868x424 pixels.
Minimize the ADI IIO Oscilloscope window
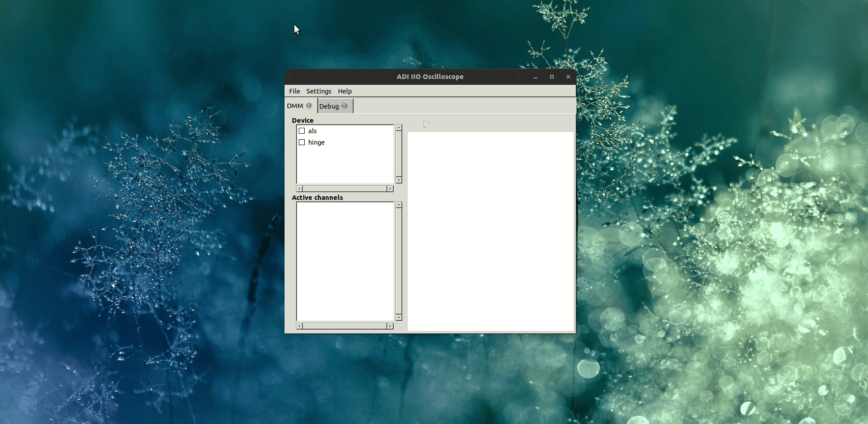[535, 77]
